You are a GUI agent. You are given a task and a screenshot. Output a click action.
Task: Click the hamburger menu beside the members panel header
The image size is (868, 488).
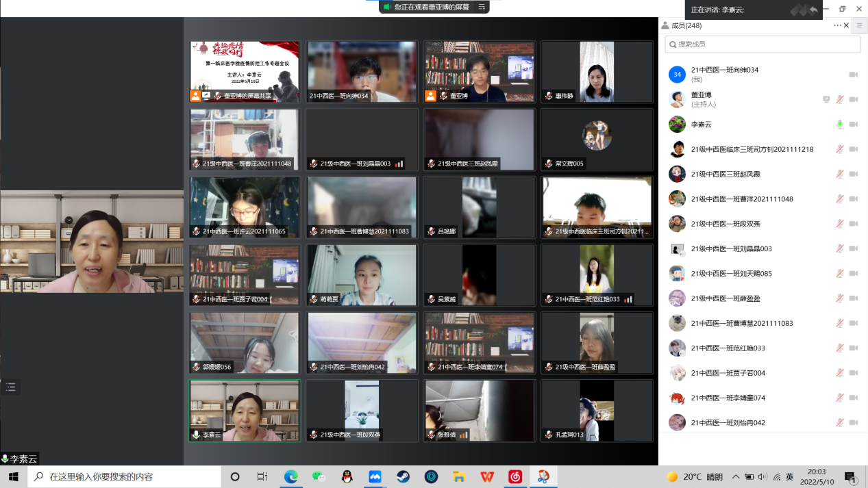859,25
